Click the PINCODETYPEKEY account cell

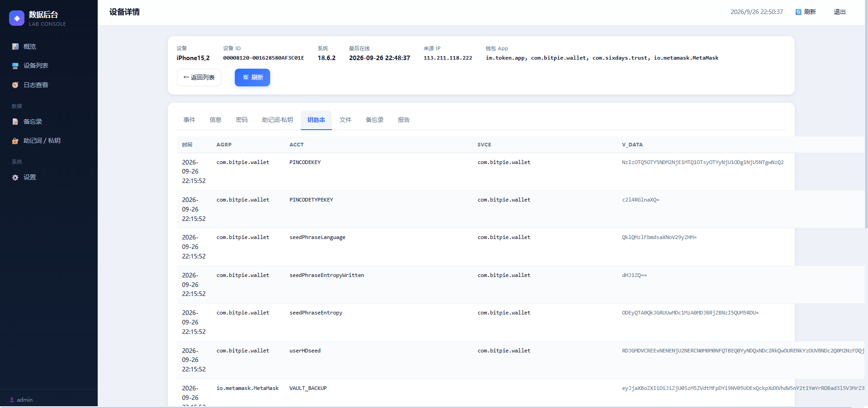tap(311, 200)
